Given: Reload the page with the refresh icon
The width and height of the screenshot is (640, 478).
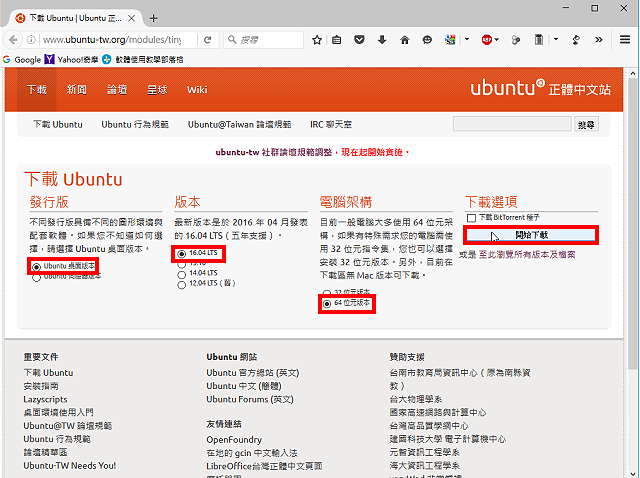Looking at the screenshot, I should pos(208,40).
